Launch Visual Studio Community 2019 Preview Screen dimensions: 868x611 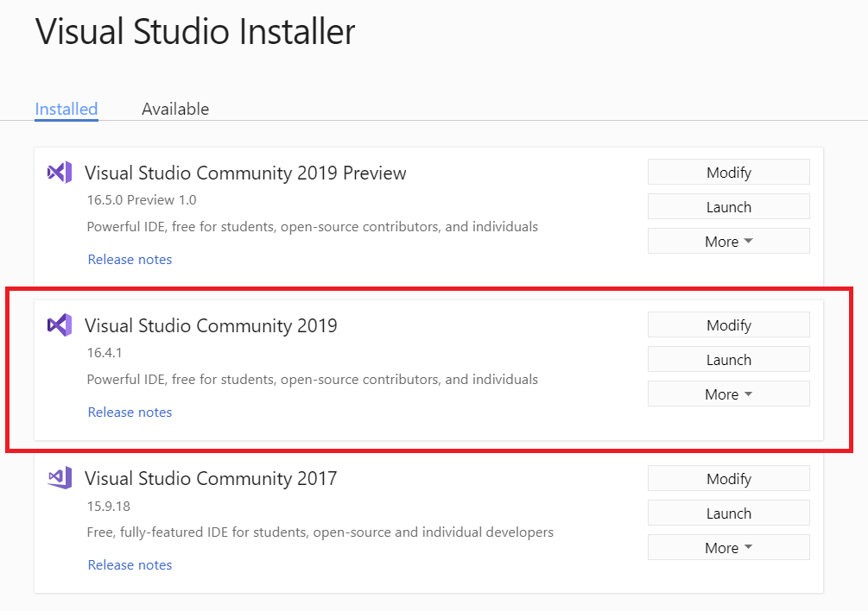click(x=728, y=206)
